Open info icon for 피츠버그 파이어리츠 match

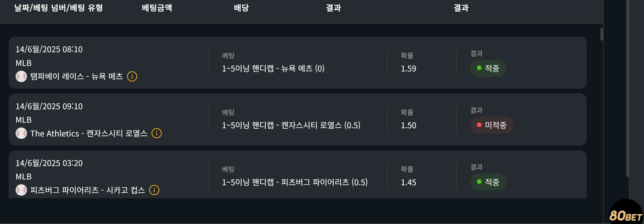[x=154, y=190]
